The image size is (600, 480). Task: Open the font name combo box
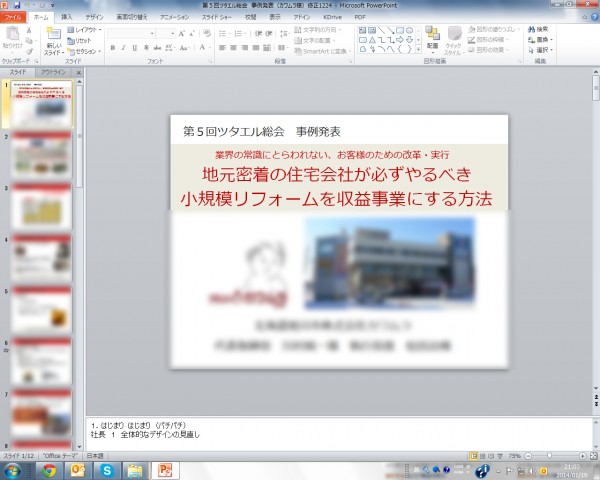pyautogui.click(x=131, y=34)
